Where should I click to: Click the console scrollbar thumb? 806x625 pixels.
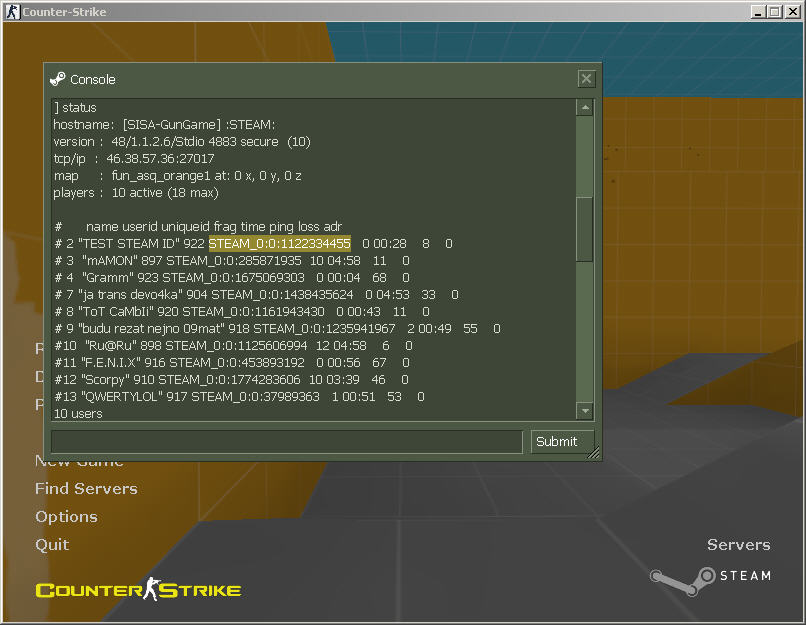pos(585,229)
